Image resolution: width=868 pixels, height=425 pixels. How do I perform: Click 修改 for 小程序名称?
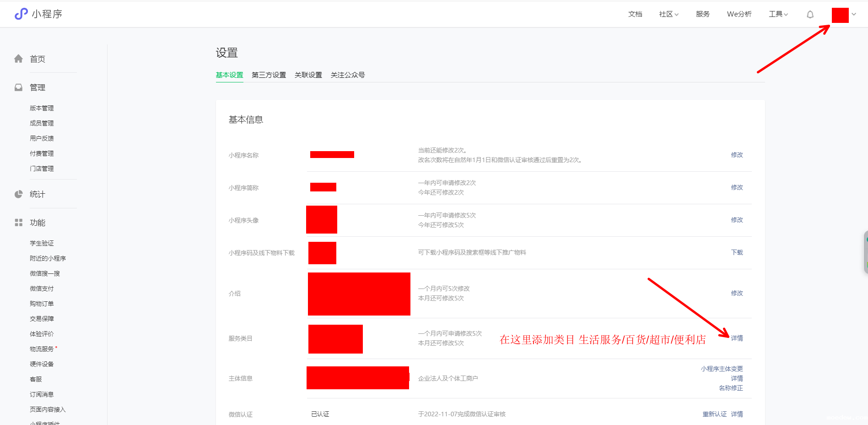pyautogui.click(x=737, y=155)
